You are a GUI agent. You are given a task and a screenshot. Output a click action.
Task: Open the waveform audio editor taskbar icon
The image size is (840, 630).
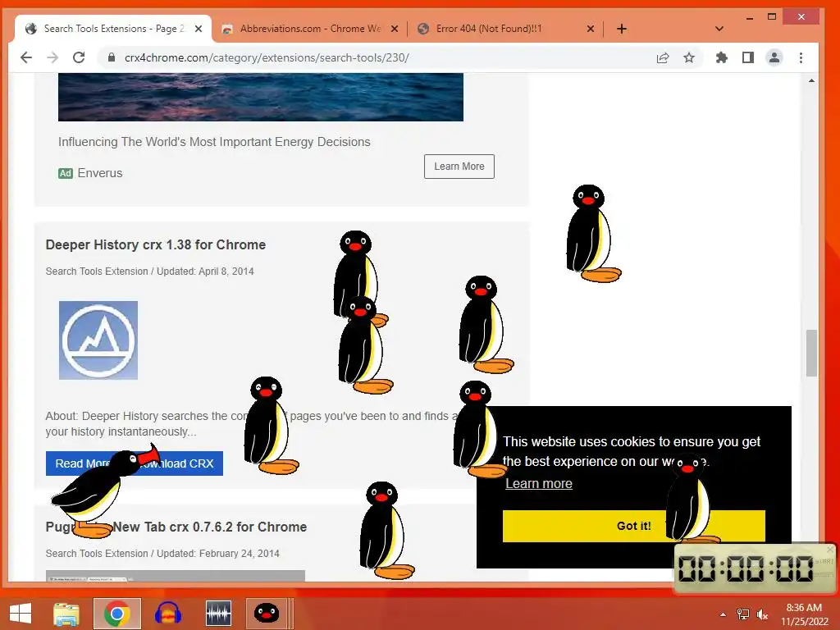(218, 614)
